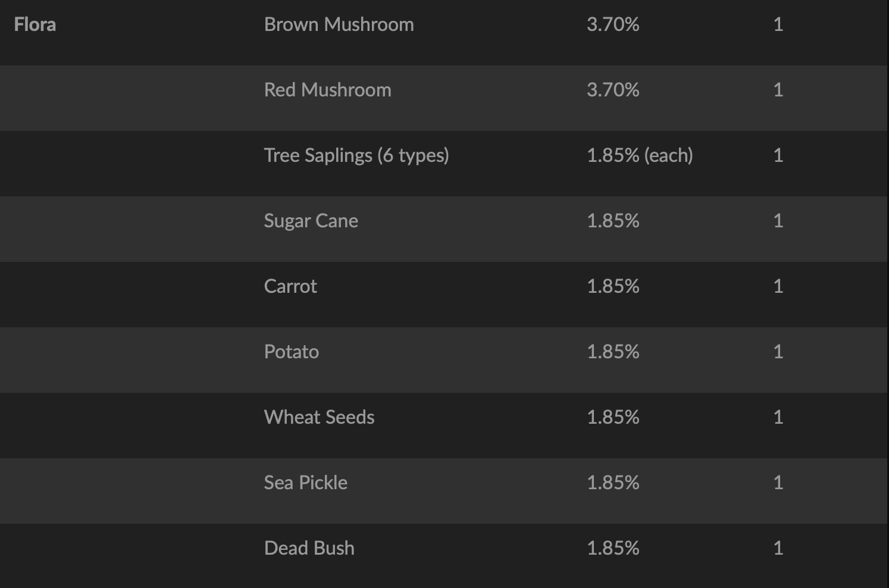
Task: Select the Sugar Cane item name
Action: tap(311, 221)
